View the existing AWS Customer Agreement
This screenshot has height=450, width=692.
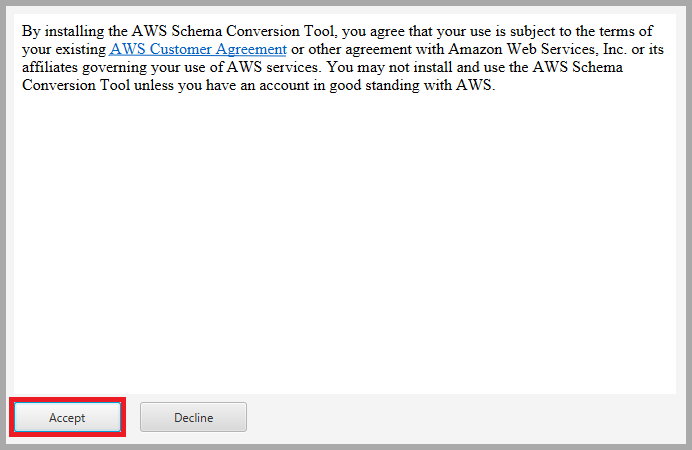[198, 49]
